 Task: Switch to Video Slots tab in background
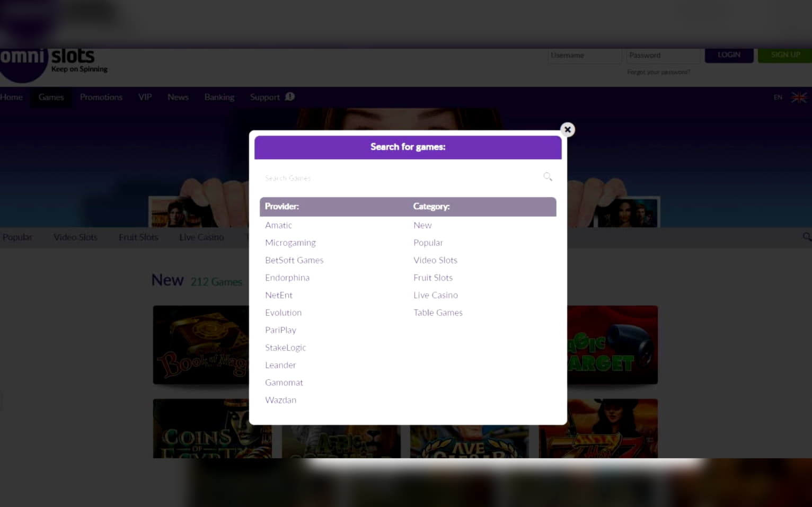pos(75,237)
